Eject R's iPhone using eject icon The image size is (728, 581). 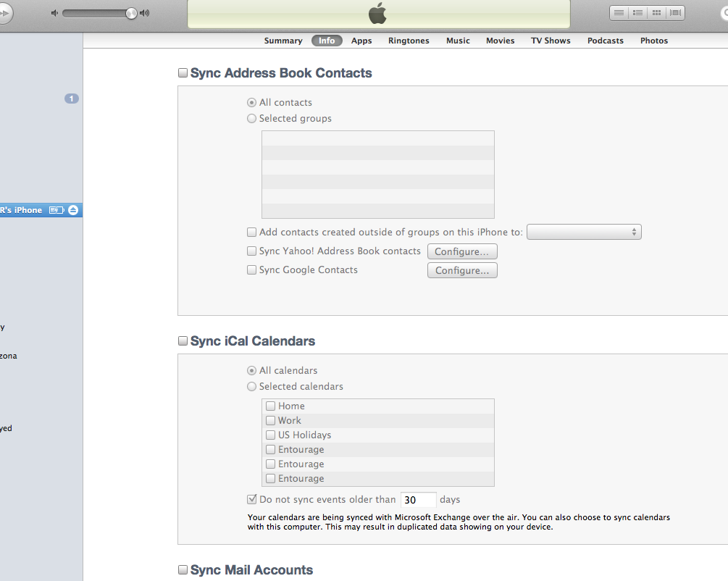(x=73, y=210)
